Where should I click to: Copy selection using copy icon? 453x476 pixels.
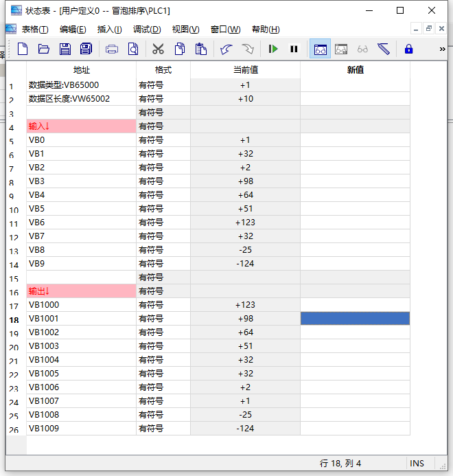[180, 49]
